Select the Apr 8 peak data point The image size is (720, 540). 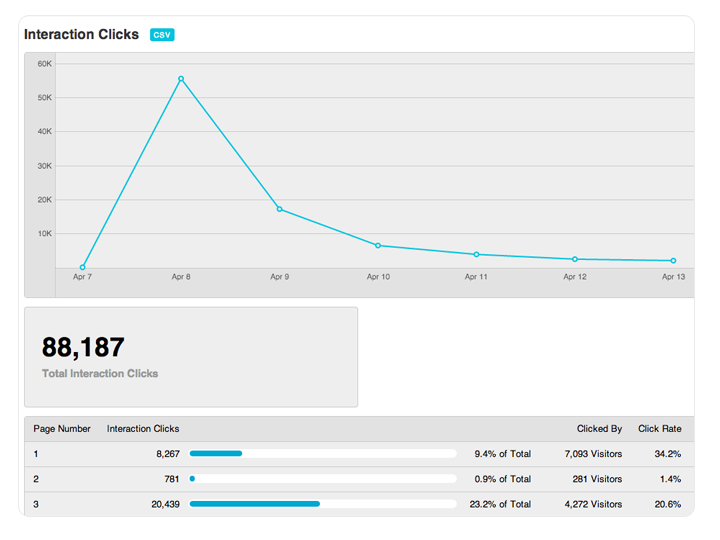181,79
